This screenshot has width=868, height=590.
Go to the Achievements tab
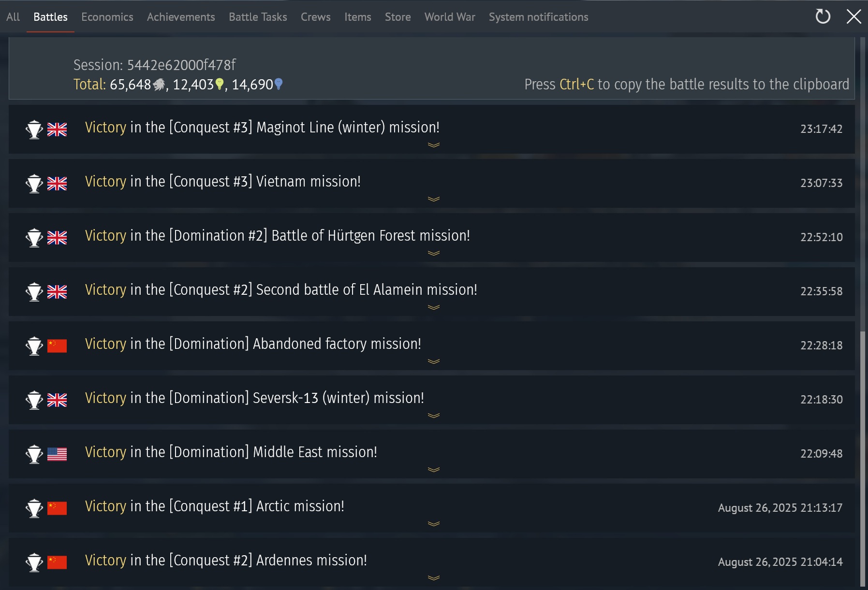181,17
